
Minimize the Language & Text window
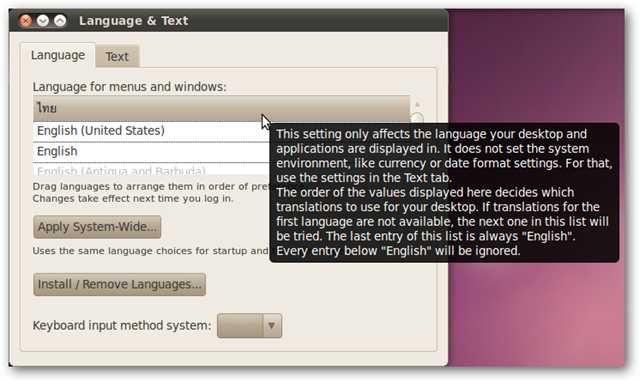(x=43, y=20)
